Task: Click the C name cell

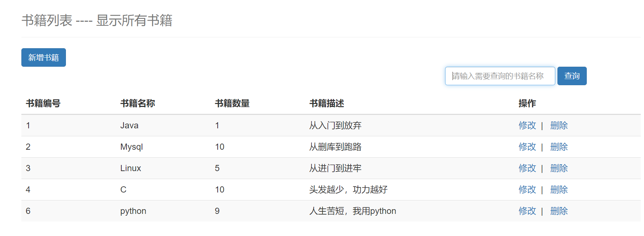Action: [x=124, y=190]
